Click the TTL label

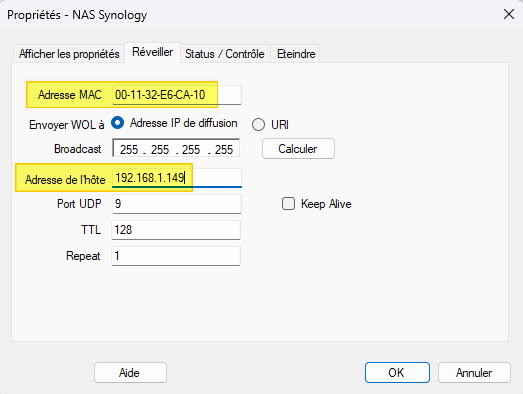(91, 230)
